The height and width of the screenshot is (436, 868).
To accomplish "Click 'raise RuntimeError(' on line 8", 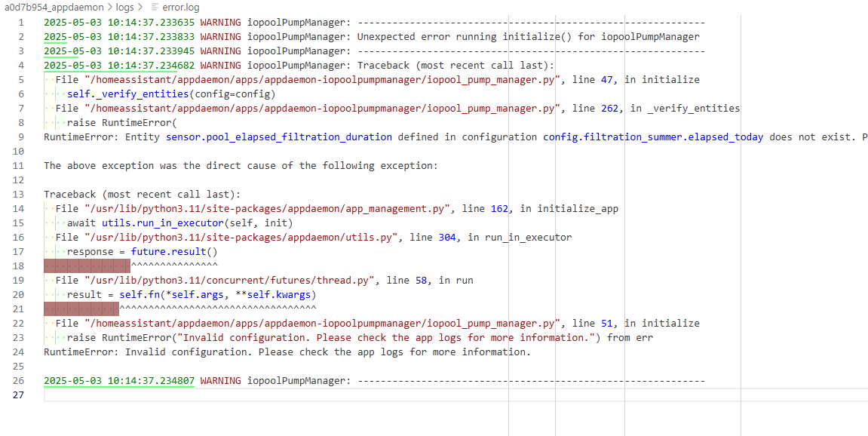I will (x=121, y=122).
